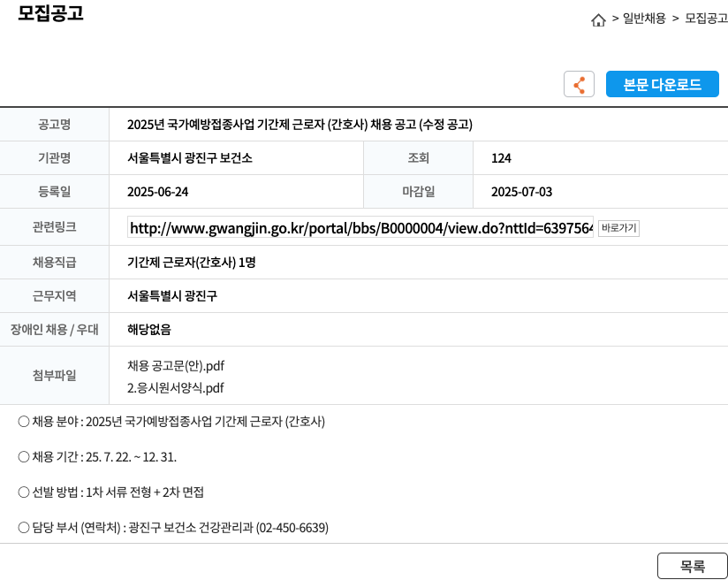The width and height of the screenshot is (728, 580).
Task: Click the 바로가기 button next to the URL
Action: (x=618, y=228)
